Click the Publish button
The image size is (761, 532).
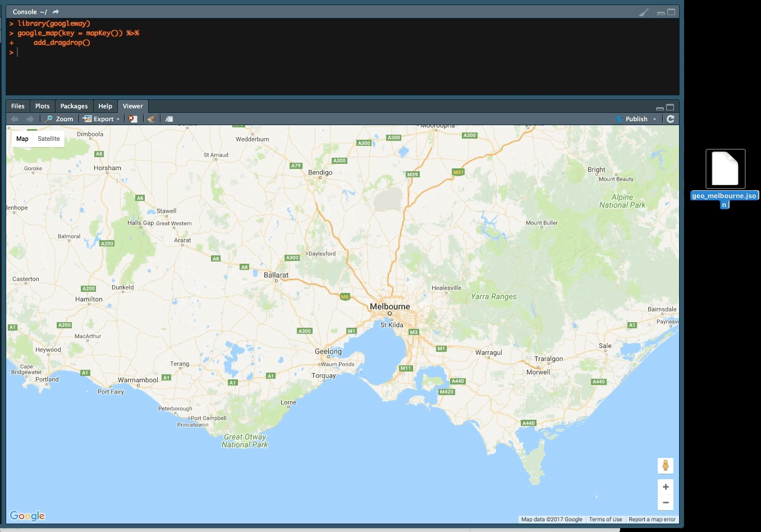(x=631, y=119)
